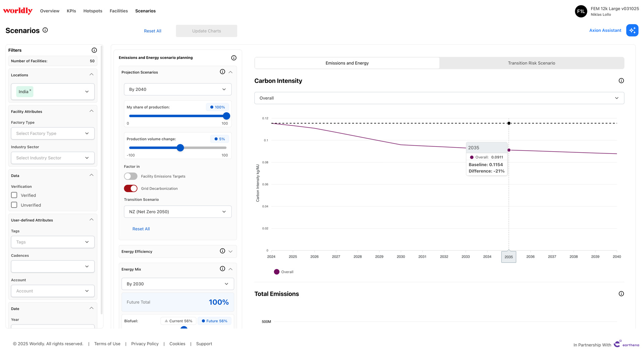Enable Facility Emissions Targets toggle

tap(130, 176)
